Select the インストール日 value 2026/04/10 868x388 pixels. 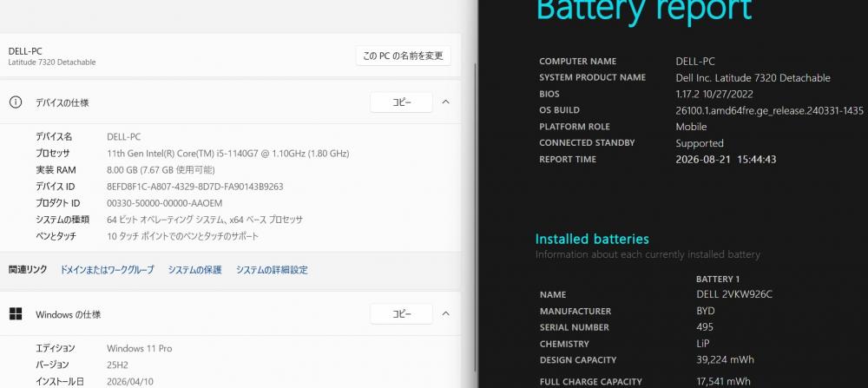coord(130,381)
